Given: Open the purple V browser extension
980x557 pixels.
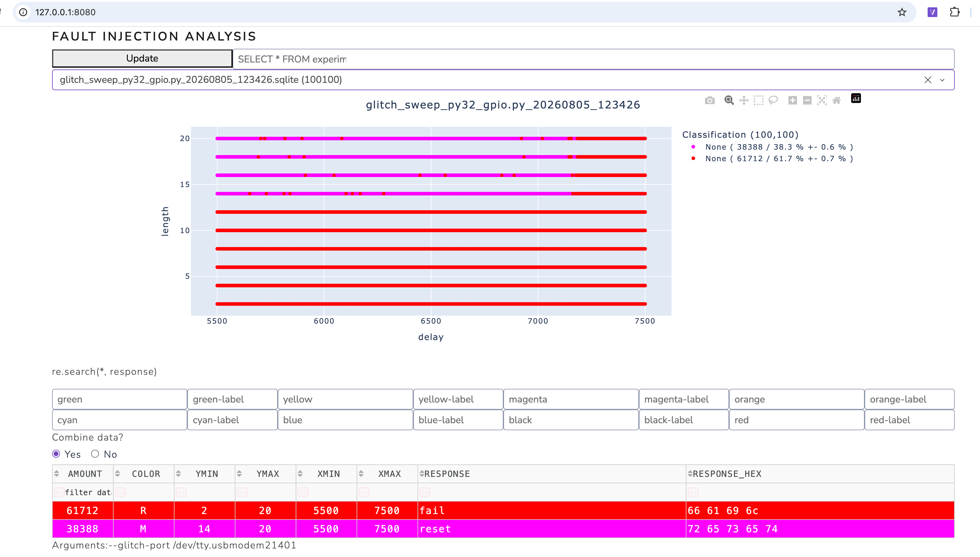Looking at the screenshot, I should pos(932,12).
